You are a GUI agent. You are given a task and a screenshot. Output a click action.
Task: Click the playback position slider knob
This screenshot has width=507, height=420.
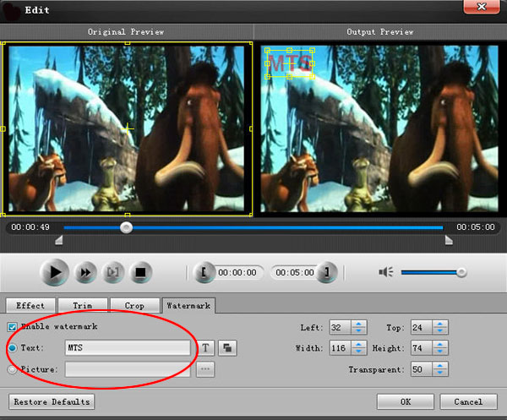(x=126, y=227)
